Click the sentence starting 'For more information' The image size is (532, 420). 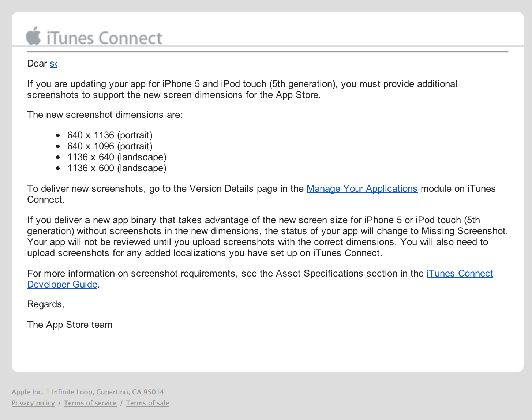pos(260,279)
